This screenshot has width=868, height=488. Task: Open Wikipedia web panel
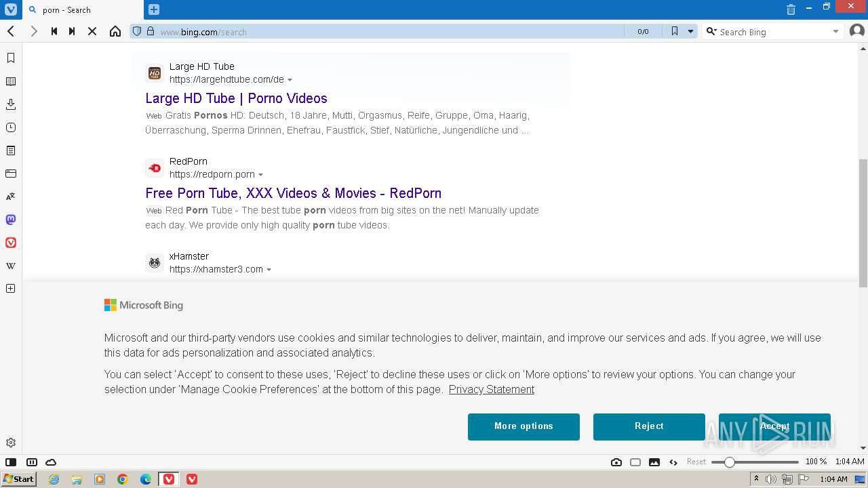tap(11, 266)
